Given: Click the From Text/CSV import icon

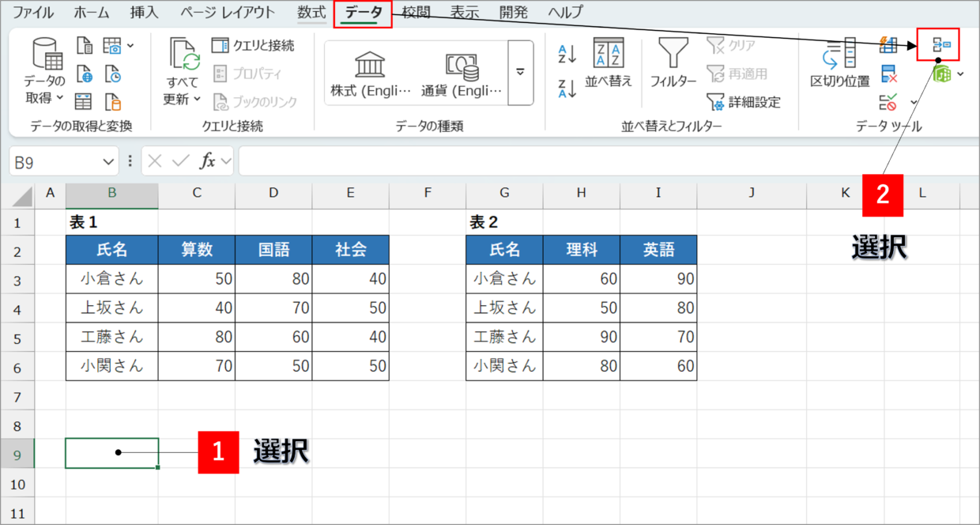Looking at the screenshot, I should click(85, 46).
